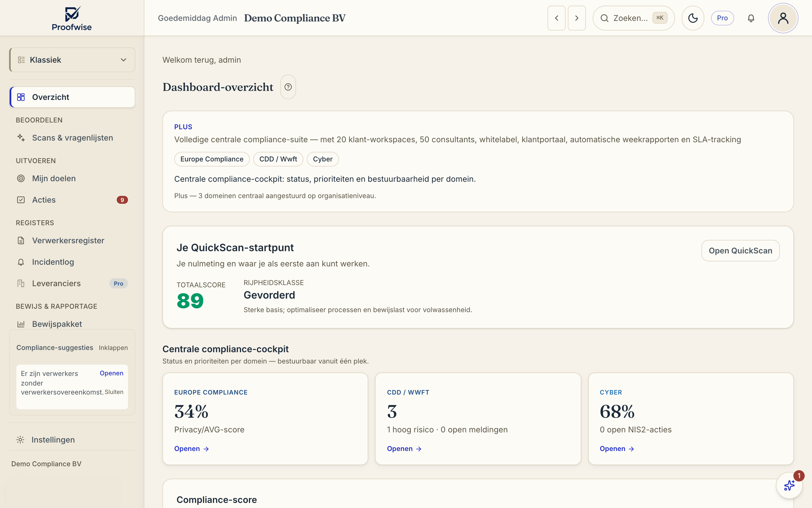The height and width of the screenshot is (508, 812).
Task: Click the 68% Cyber score
Action: pos(617,411)
